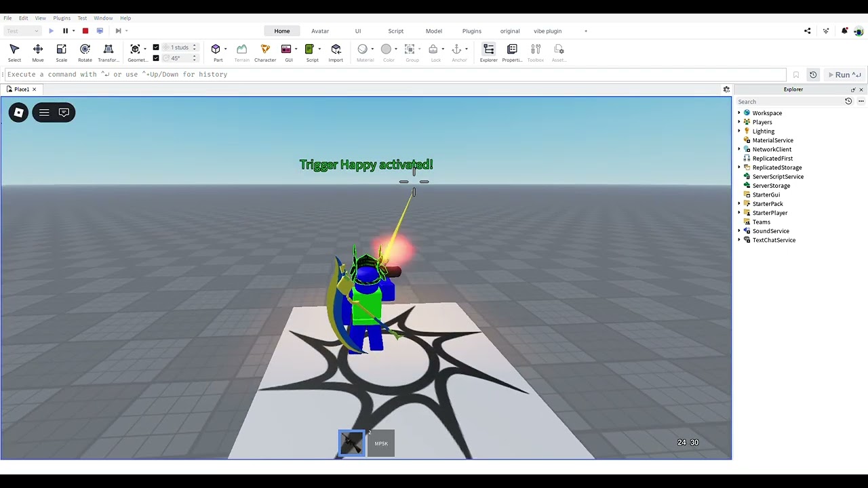The width and height of the screenshot is (868, 488).
Task: Stop the test with red square
Action: click(x=85, y=30)
